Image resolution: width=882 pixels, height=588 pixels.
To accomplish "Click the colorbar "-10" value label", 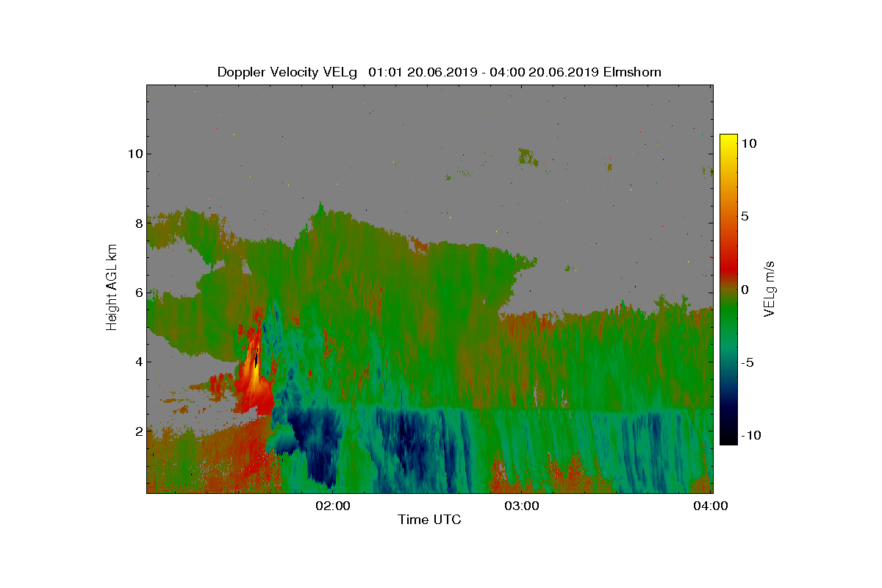I will click(x=750, y=435).
